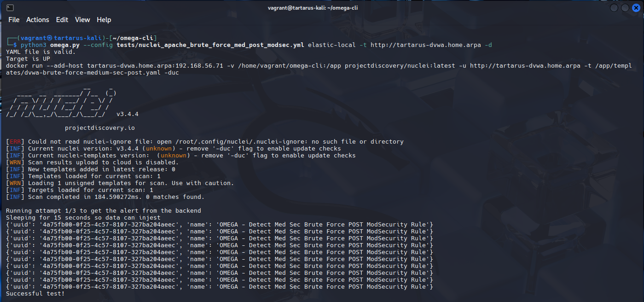Click the nuclei v3.4.4 version text
Image resolution: width=644 pixels, height=302 pixels.
point(128,114)
